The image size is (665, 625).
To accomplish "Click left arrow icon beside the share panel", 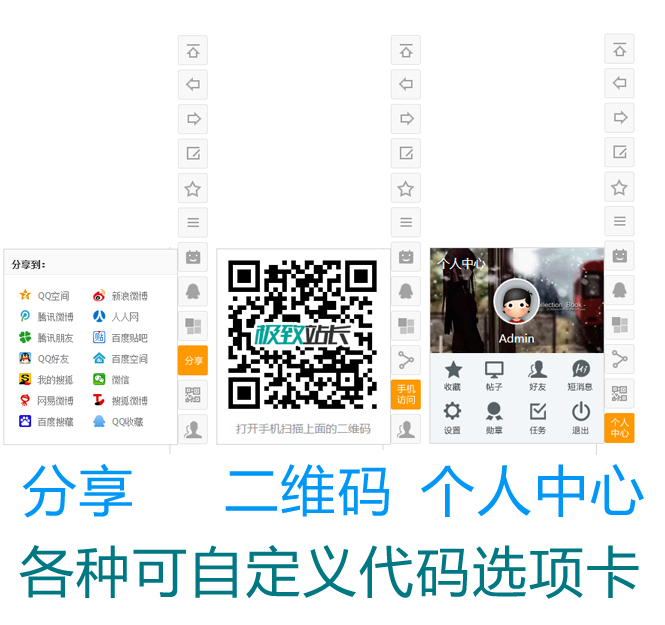I will pyautogui.click(x=193, y=84).
